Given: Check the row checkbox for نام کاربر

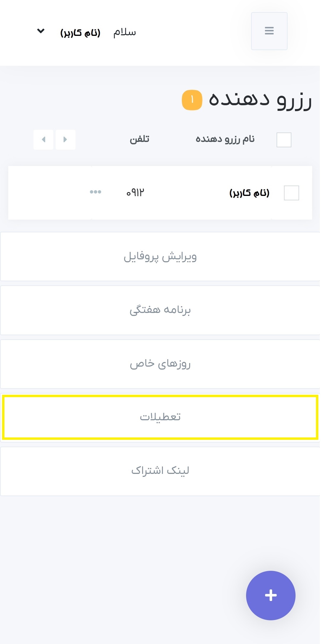Looking at the screenshot, I should pyautogui.click(x=291, y=193).
